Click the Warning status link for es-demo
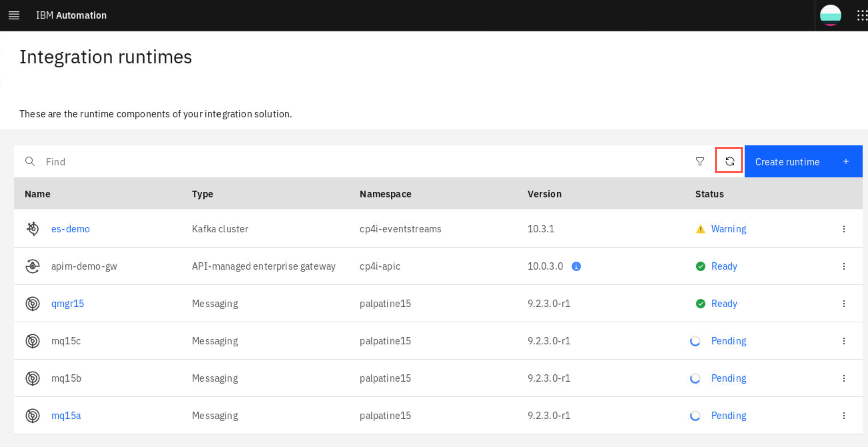Image resolution: width=868 pixels, height=447 pixels. pos(729,229)
